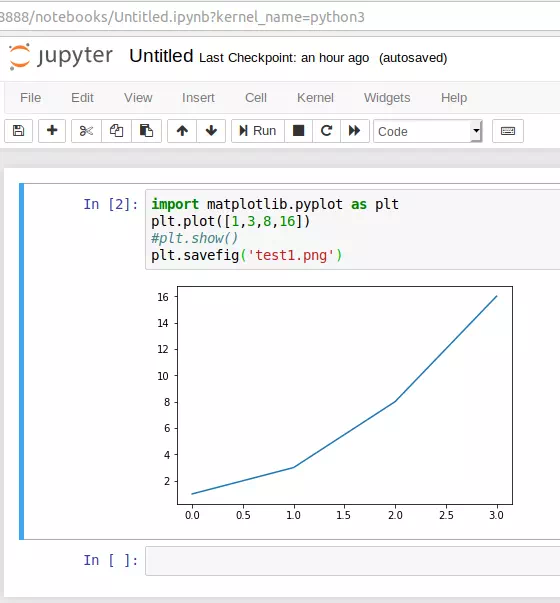Image resolution: width=560 pixels, height=603 pixels.
Task: Open the Kernel menu
Action: (x=315, y=98)
